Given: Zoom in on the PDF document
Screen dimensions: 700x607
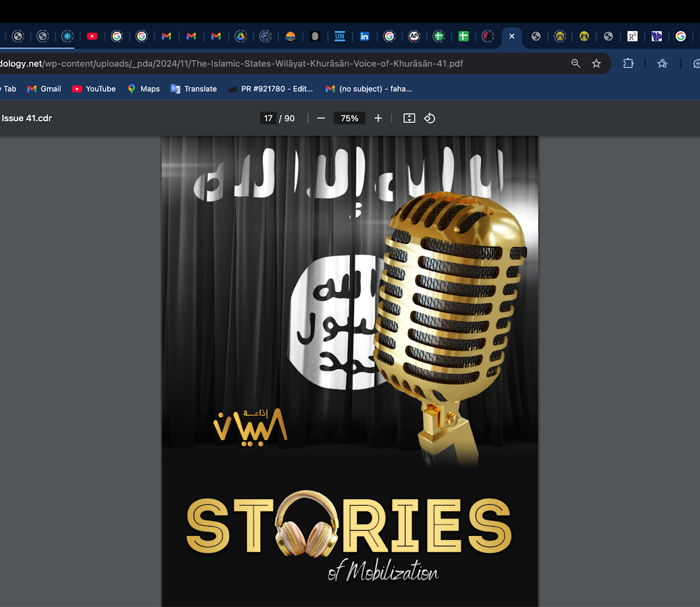Looking at the screenshot, I should pyautogui.click(x=378, y=118).
